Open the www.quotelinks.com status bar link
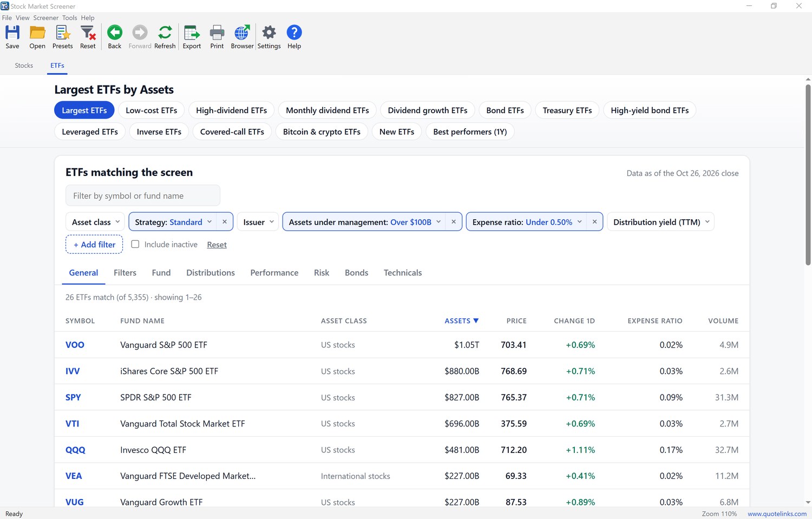This screenshot has width=812, height=519. [x=777, y=514]
